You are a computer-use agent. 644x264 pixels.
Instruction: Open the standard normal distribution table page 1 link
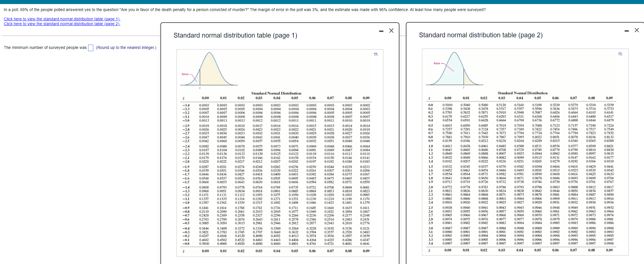(x=62, y=19)
